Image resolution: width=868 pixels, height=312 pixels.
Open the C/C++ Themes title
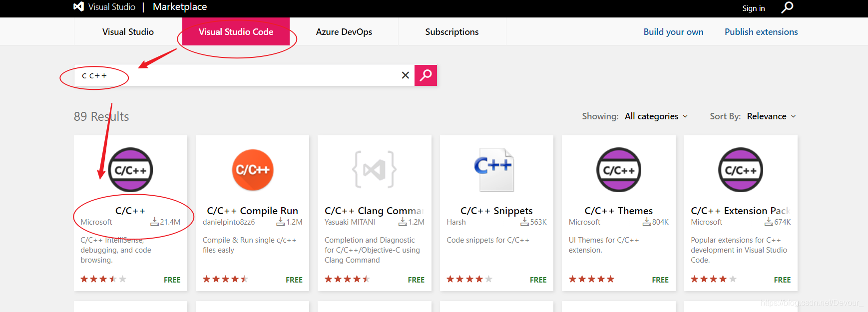pos(619,211)
